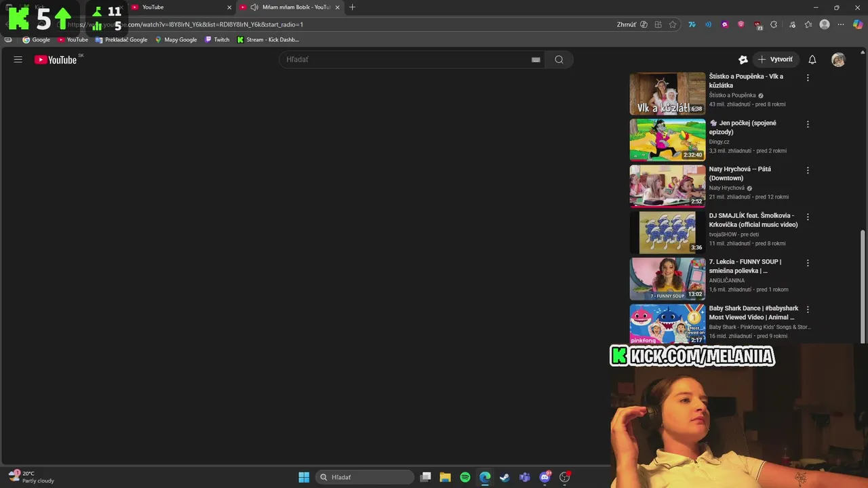Open File Explorer from the taskbar
868x488 pixels.
pos(445,477)
